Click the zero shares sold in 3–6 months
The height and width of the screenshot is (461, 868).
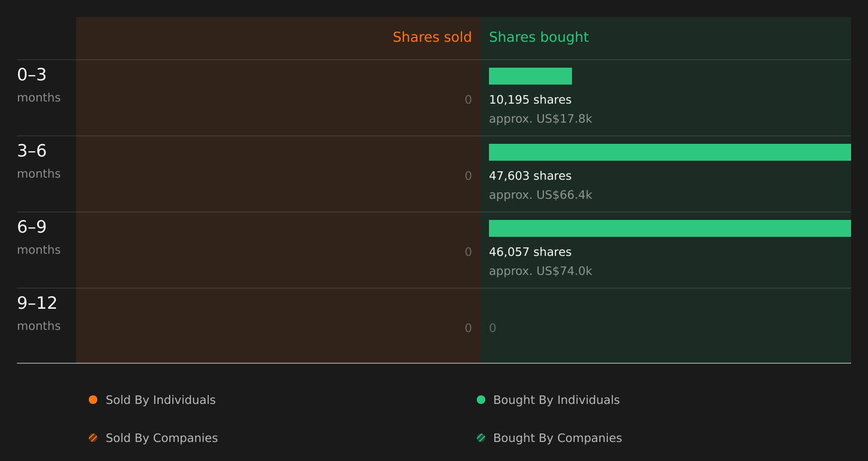pyautogui.click(x=468, y=176)
